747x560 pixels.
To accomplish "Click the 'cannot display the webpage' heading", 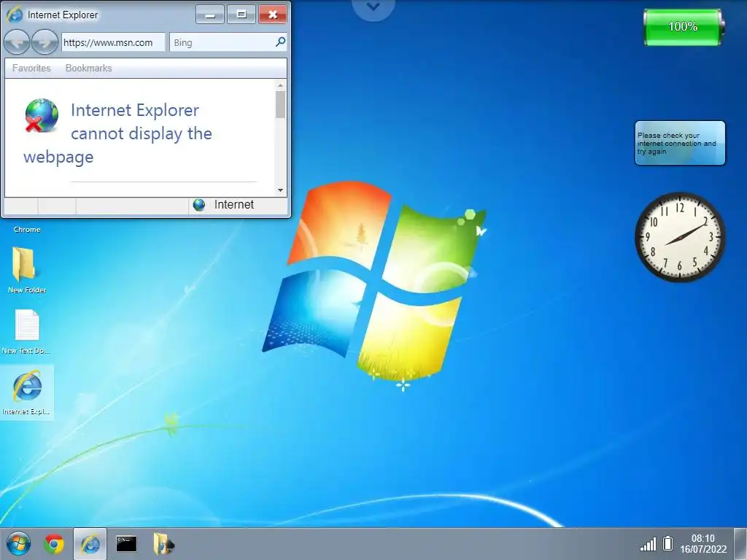I will coord(117,133).
